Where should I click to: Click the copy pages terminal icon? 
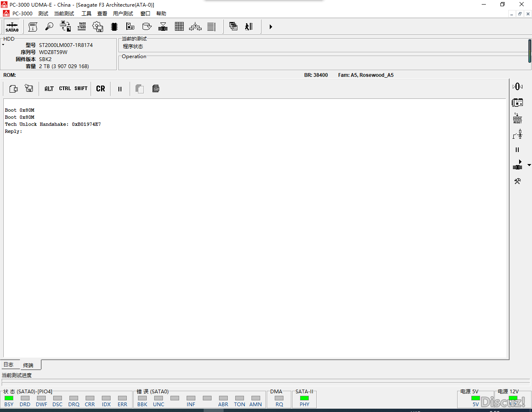[x=140, y=88]
